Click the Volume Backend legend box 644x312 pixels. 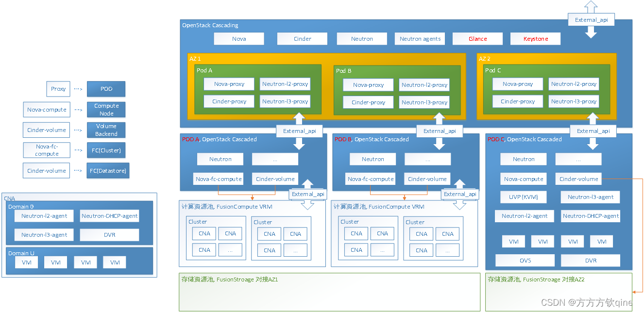point(106,130)
